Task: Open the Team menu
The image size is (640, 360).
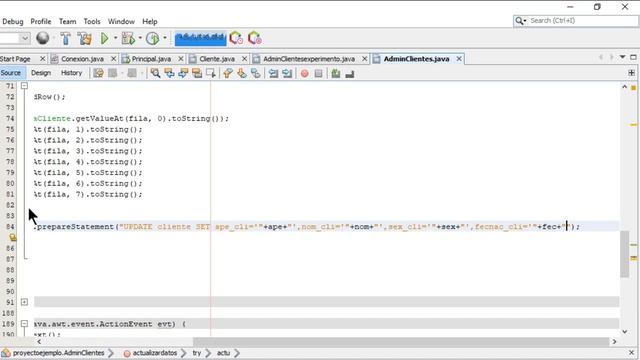Action: click(x=67, y=22)
